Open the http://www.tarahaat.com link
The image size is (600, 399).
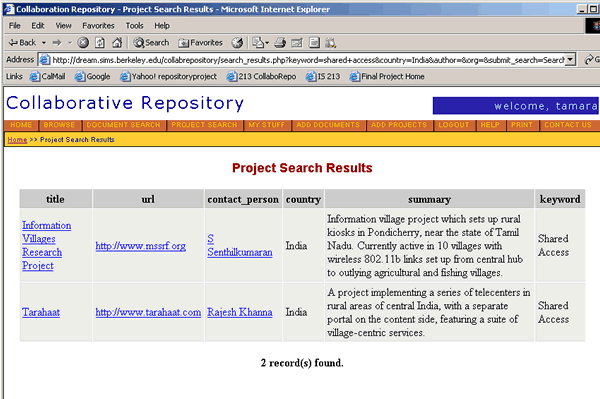148,312
